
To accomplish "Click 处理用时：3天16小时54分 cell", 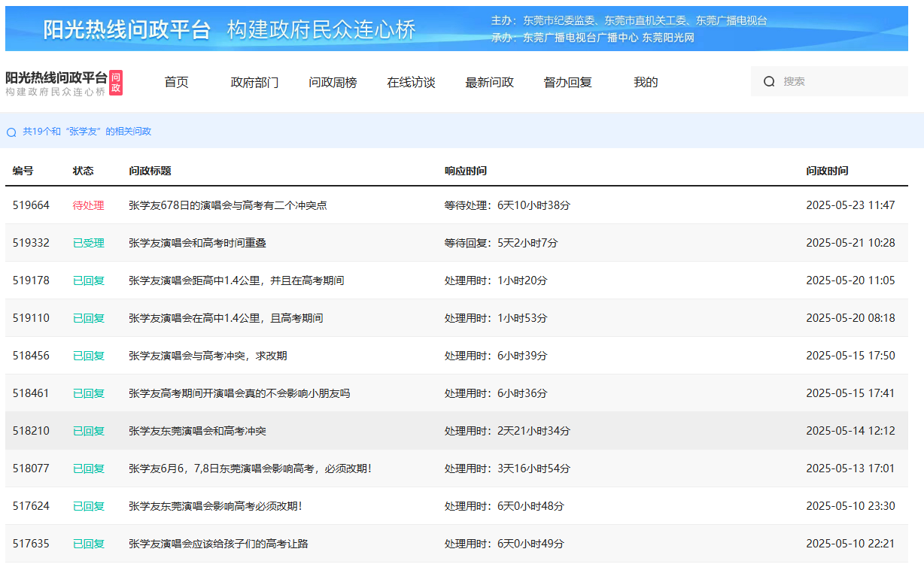I will point(507,468).
